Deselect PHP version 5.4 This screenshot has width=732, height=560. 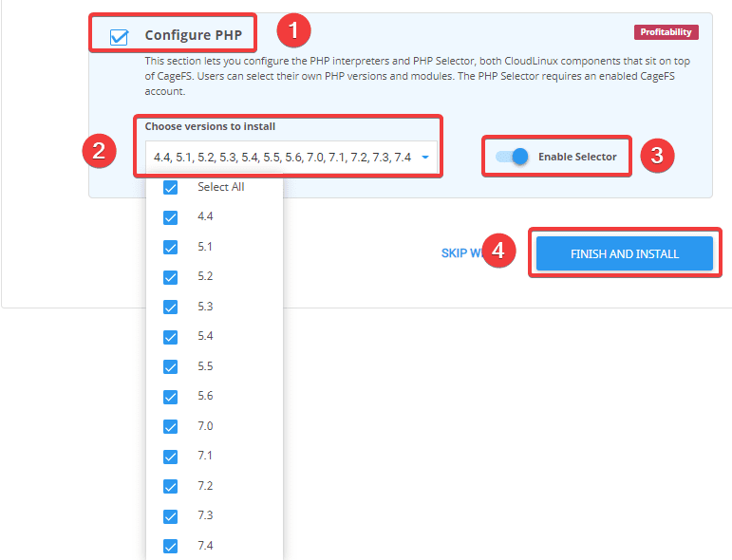[x=171, y=337]
